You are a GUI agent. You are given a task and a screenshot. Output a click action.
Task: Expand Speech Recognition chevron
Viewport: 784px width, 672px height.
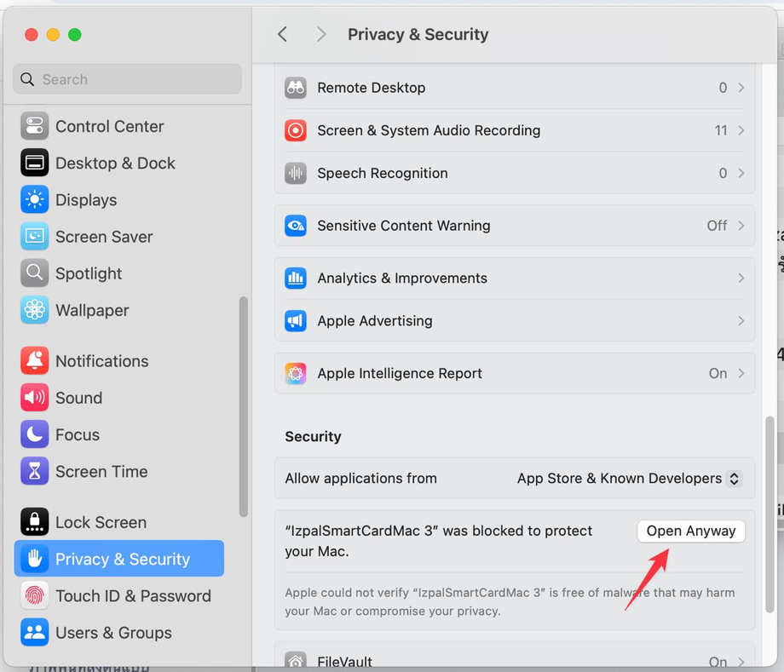pos(741,173)
